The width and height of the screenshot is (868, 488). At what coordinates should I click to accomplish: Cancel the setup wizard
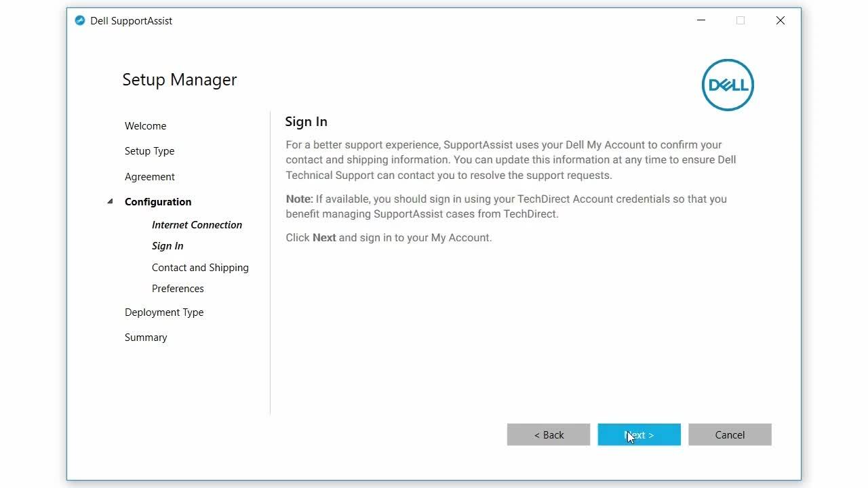pos(730,435)
